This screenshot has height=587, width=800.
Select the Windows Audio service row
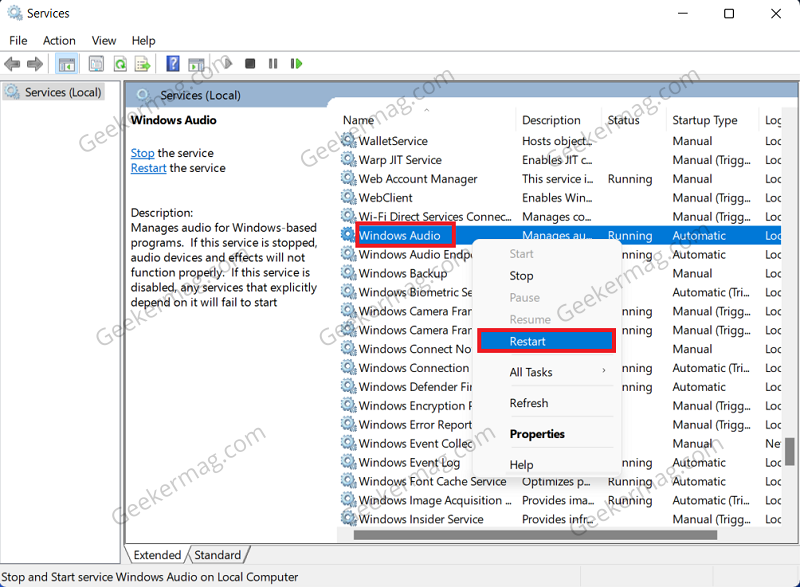[x=561, y=235]
